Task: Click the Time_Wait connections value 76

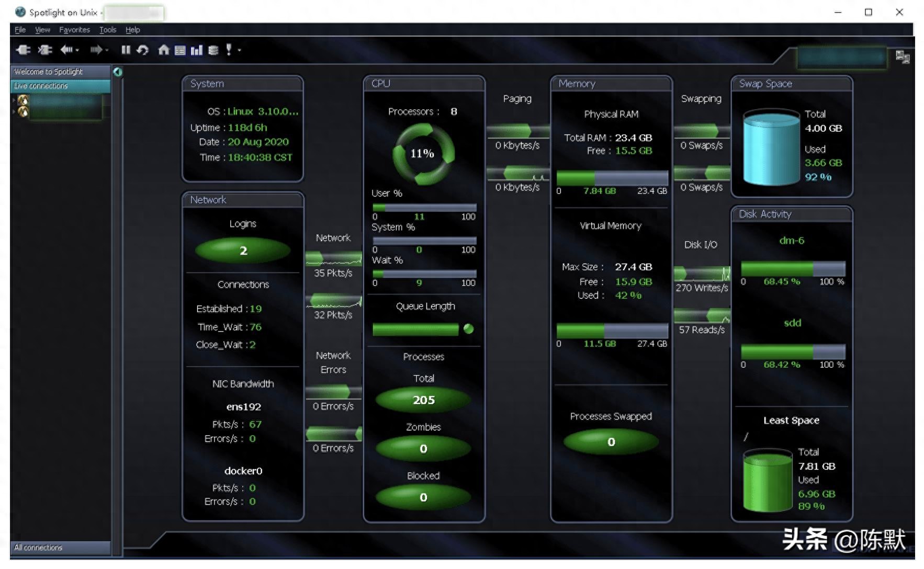Action: click(255, 327)
